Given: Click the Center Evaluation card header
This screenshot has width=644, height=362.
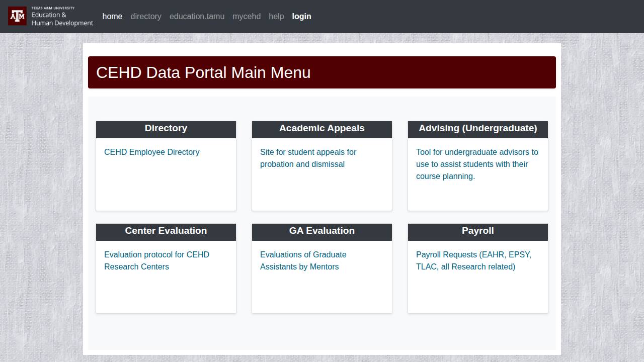Looking at the screenshot, I should [166, 231].
